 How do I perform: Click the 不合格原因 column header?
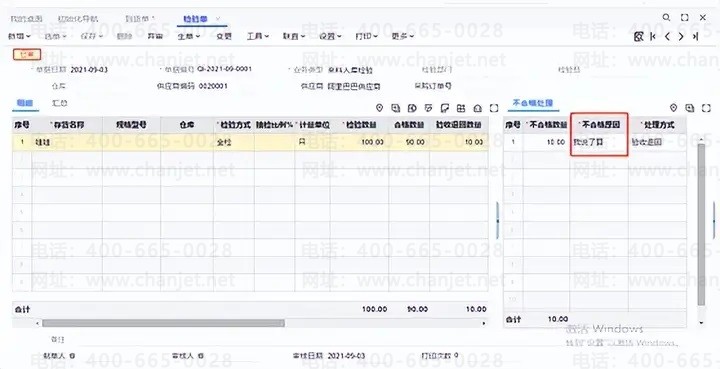coord(599,124)
